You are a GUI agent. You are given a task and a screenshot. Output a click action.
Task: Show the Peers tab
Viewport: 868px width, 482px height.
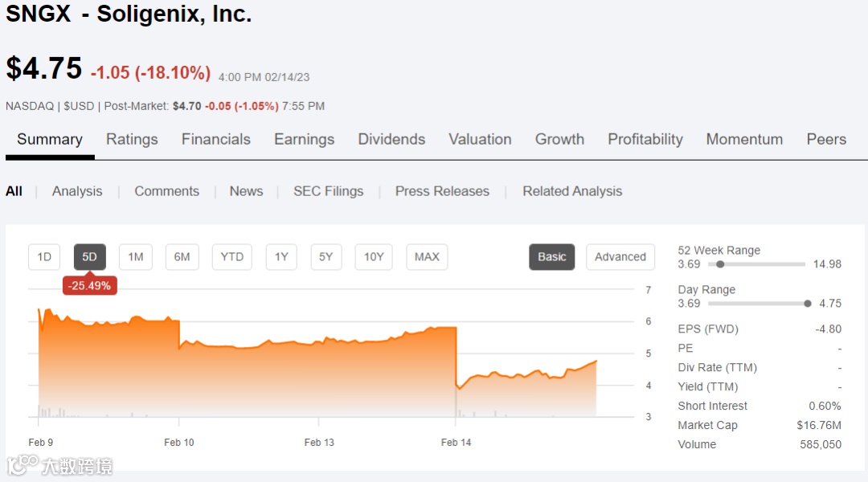(x=826, y=139)
